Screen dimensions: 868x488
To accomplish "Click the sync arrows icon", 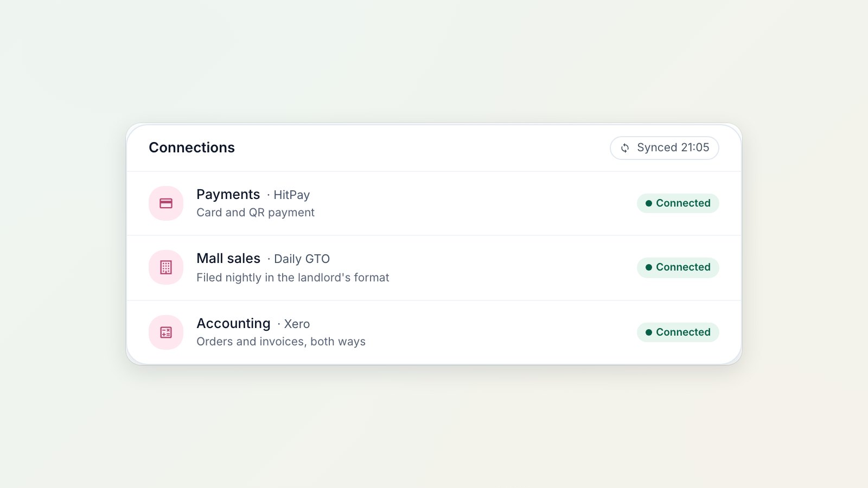I will (625, 148).
